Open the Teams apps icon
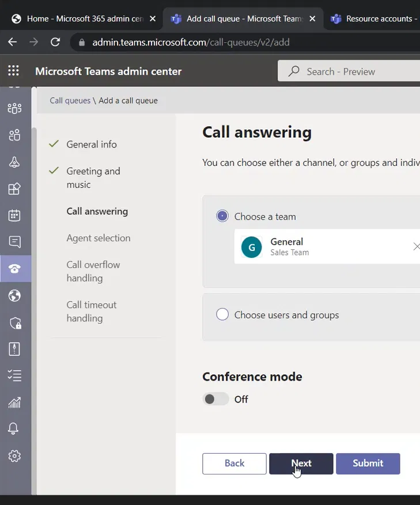This screenshot has width=420, height=505. tap(14, 189)
